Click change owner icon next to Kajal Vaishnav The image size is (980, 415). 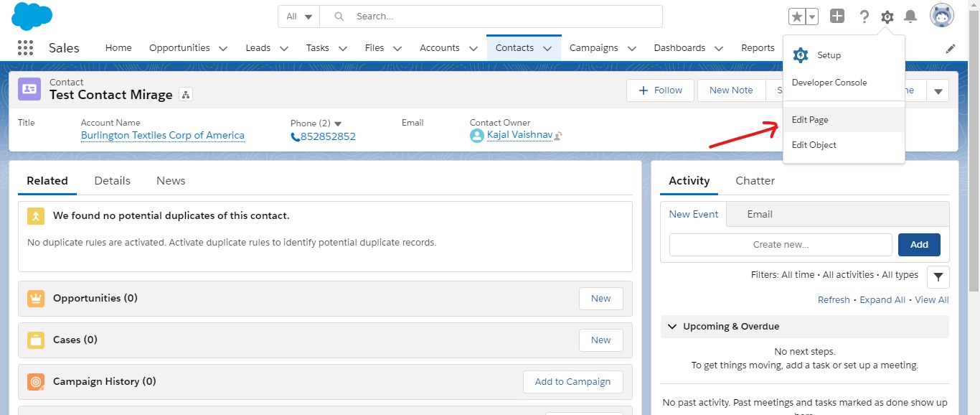tap(558, 135)
